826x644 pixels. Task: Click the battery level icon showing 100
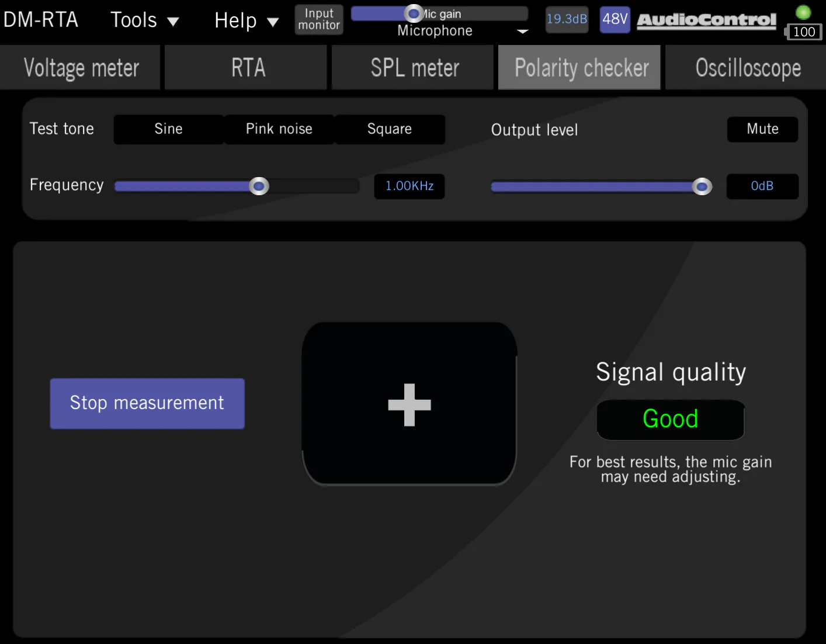804,32
